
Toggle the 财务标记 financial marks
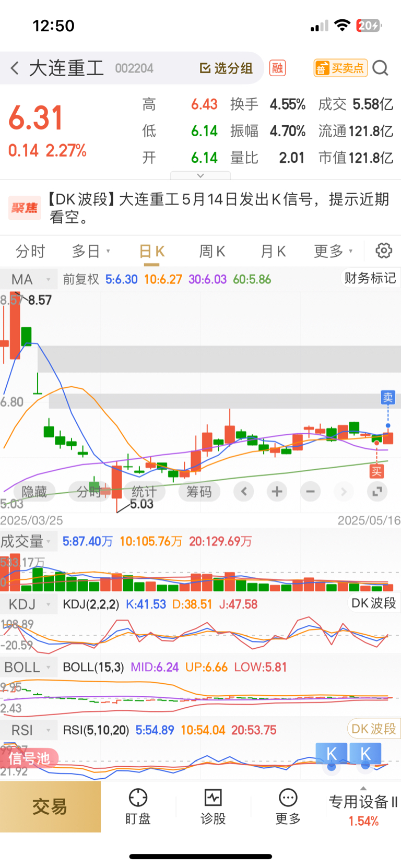[x=370, y=278]
